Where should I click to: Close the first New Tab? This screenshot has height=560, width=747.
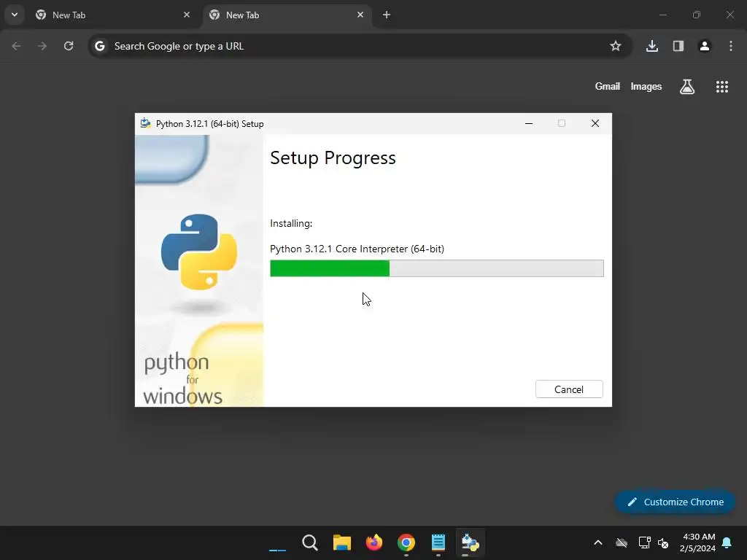[187, 15]
